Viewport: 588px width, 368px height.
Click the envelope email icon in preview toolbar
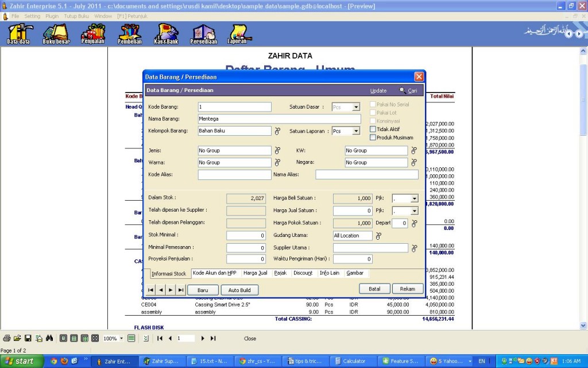(38, 338)
